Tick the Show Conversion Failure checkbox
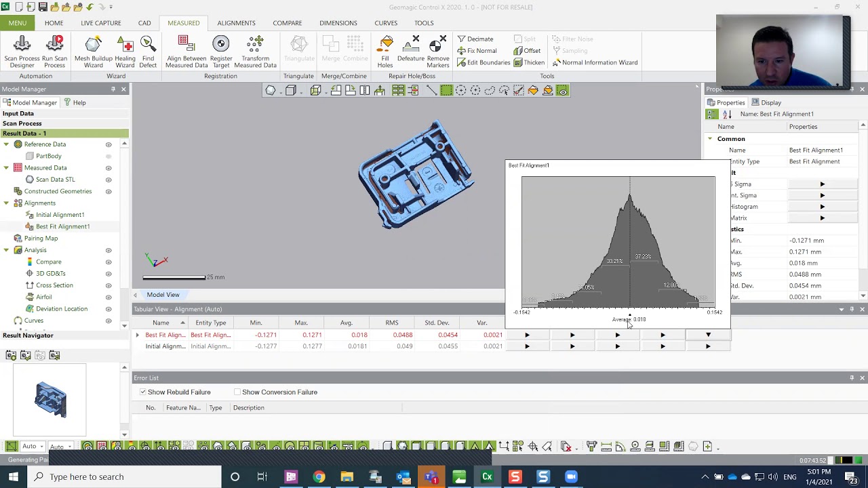 pos(237,392)
